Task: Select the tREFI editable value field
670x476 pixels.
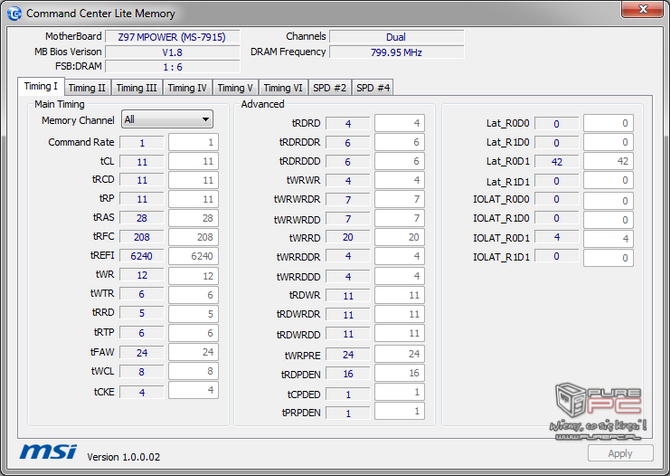Action: click(x=192, y=256)
